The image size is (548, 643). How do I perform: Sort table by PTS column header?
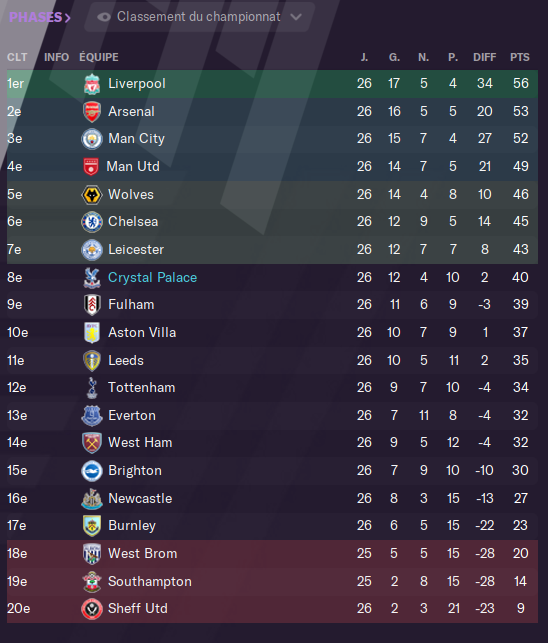coord(520,57)
